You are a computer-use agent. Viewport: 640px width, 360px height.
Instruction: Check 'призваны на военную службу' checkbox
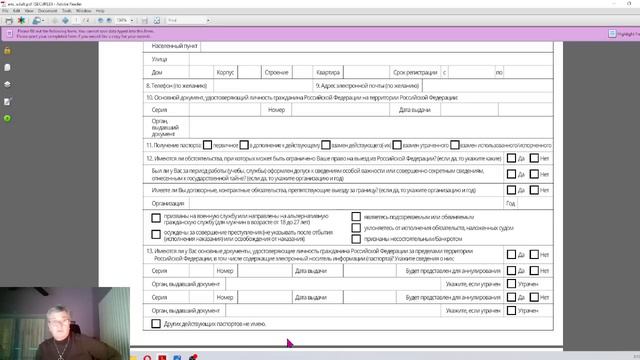(156, 218)
